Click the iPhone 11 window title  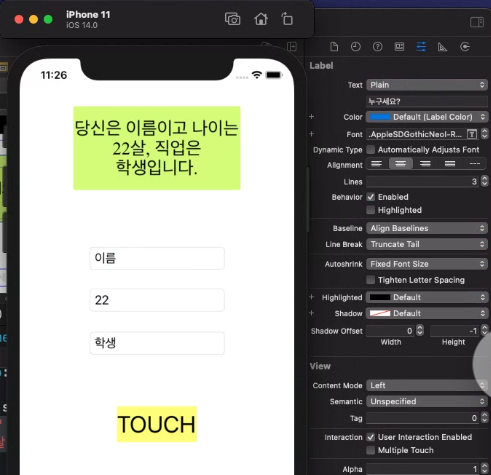coord(88,15)
